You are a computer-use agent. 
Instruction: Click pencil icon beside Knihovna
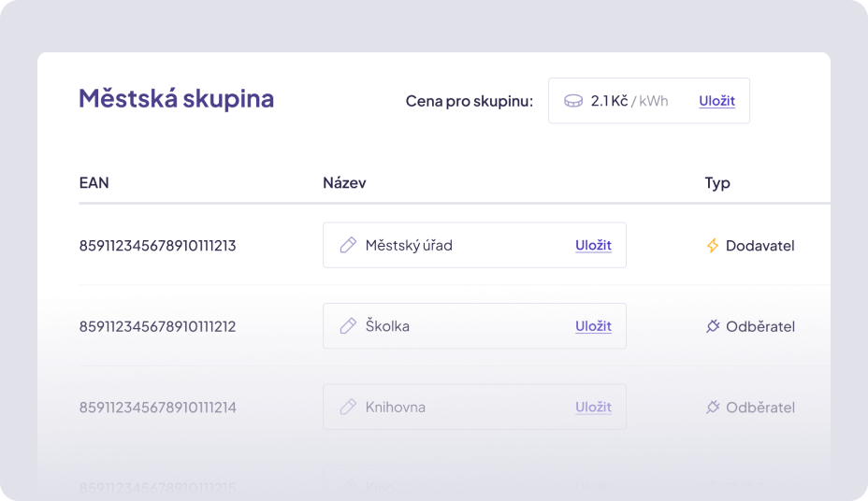pyautogui.click(x=348, y=407)
